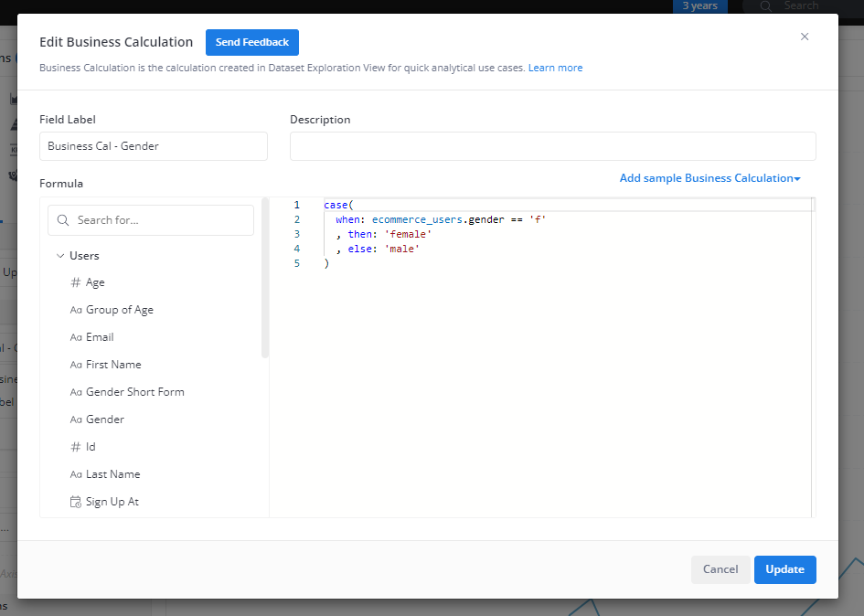
Task: Click the magnifier icon in the field search box
Action: click(x=64, y=220)
